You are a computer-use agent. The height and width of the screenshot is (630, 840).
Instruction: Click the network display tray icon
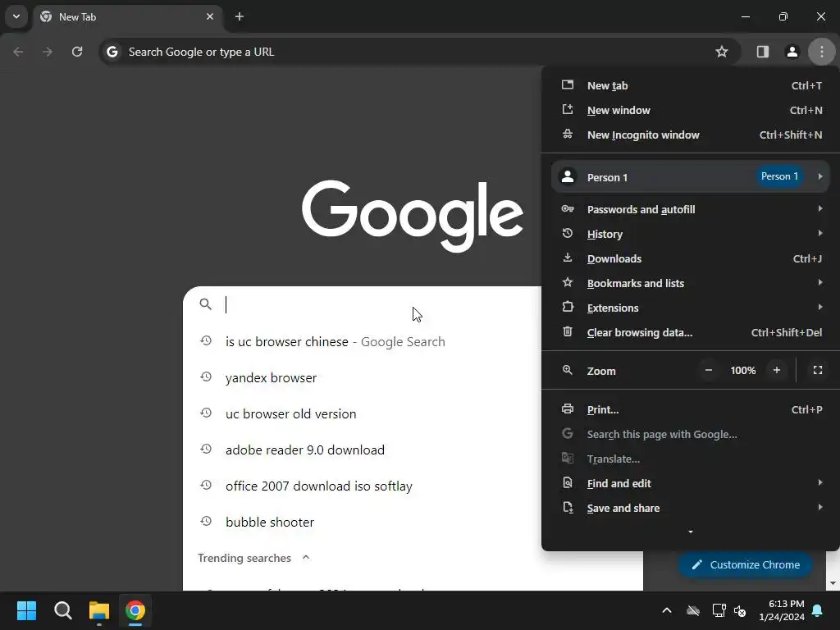(x=719, y=610)
